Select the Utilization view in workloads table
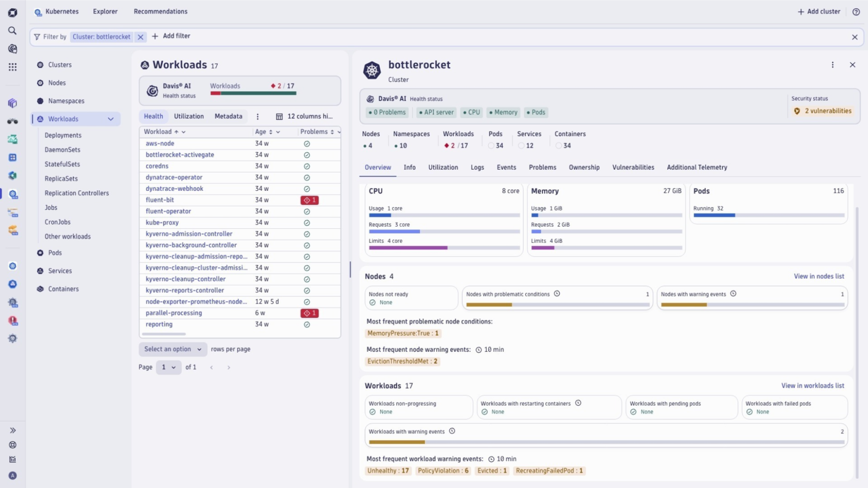 click(189, 117)
